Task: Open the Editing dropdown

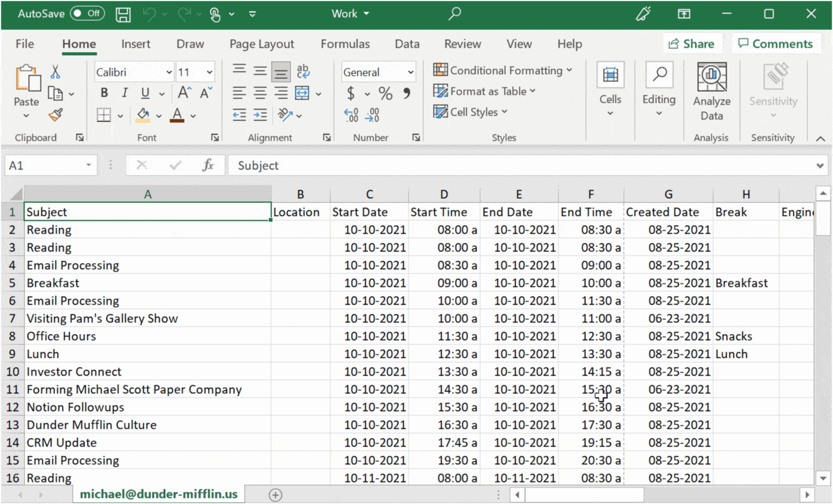Action: 659,90
